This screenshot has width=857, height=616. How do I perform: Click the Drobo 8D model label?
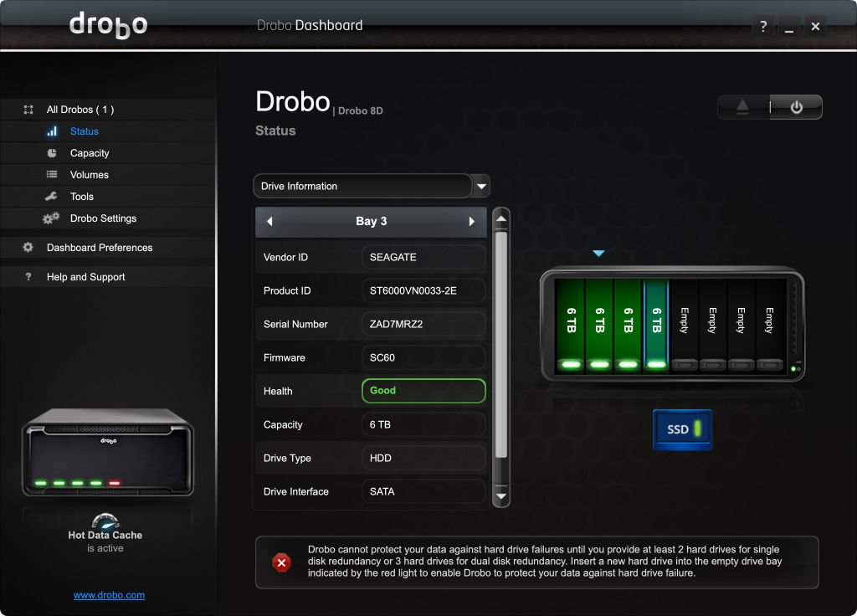360,111
